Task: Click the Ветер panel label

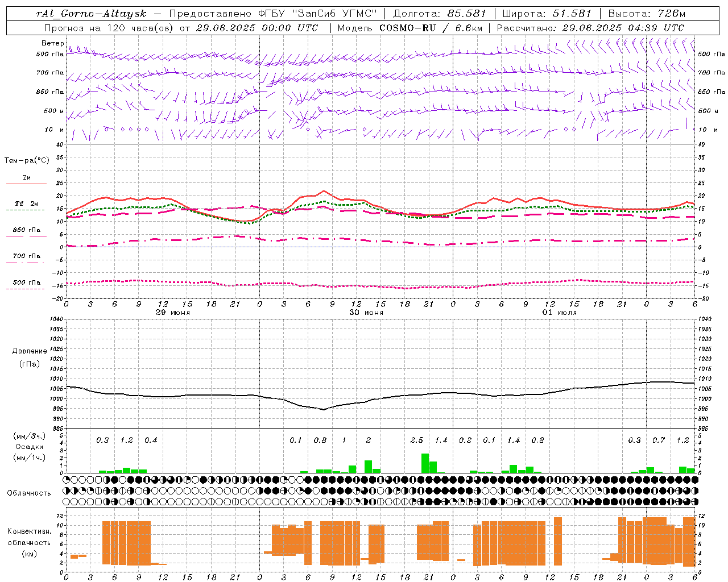Action: (x=52, y=43)
